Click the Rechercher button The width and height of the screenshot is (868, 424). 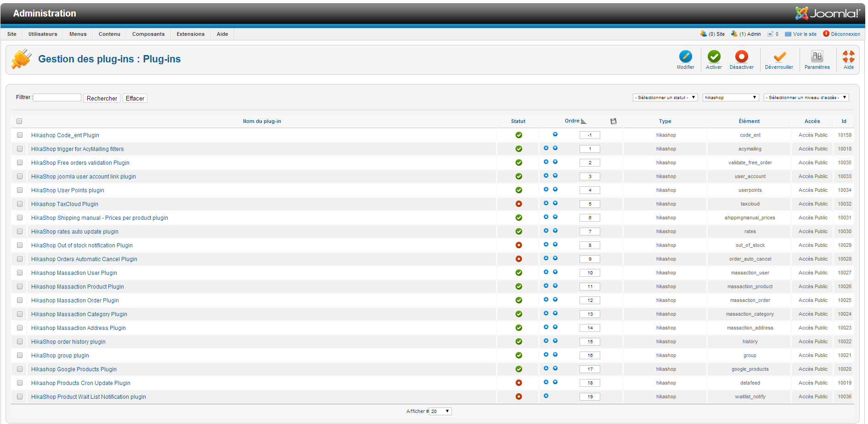pyautogui.click(x=102, y=98)
